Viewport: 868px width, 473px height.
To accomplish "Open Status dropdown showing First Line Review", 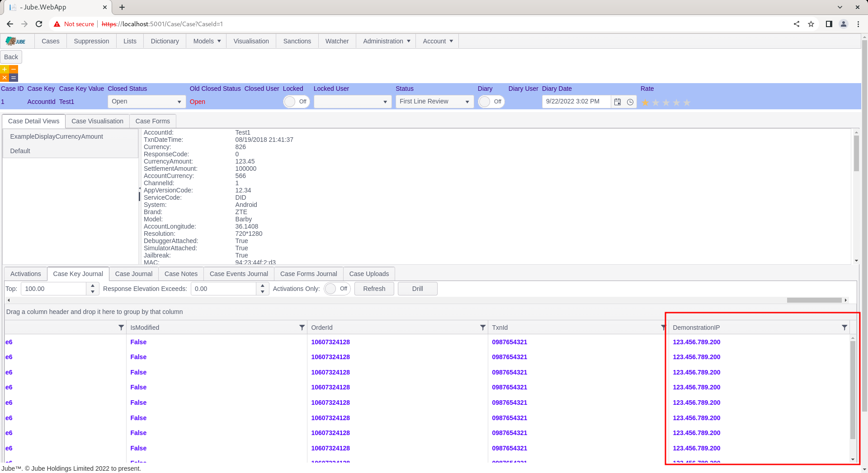I will [434, 102].
